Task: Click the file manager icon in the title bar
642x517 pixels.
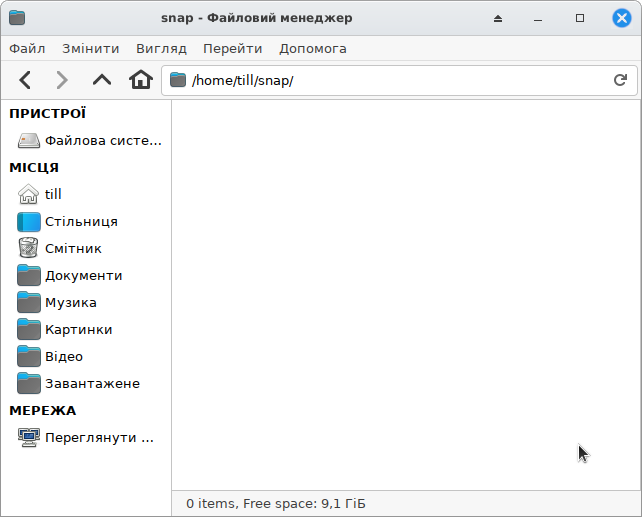Action: (x=17, y=18)
